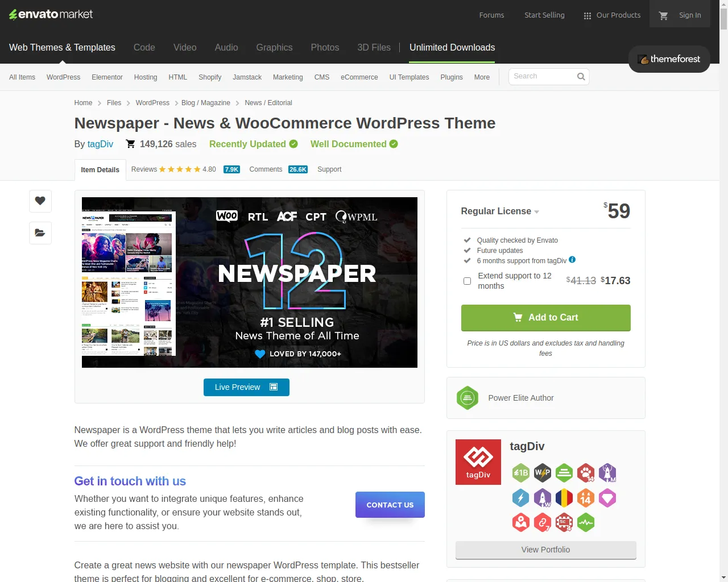Add item to collection folder icon

click(x=40, y=232)
